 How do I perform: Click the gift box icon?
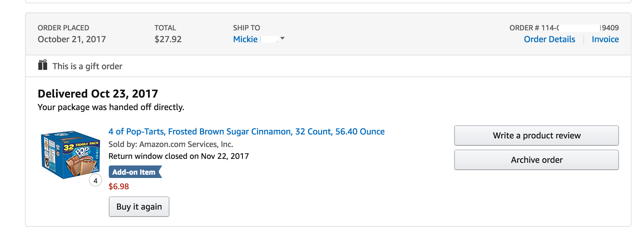click(x=43, y=65)
